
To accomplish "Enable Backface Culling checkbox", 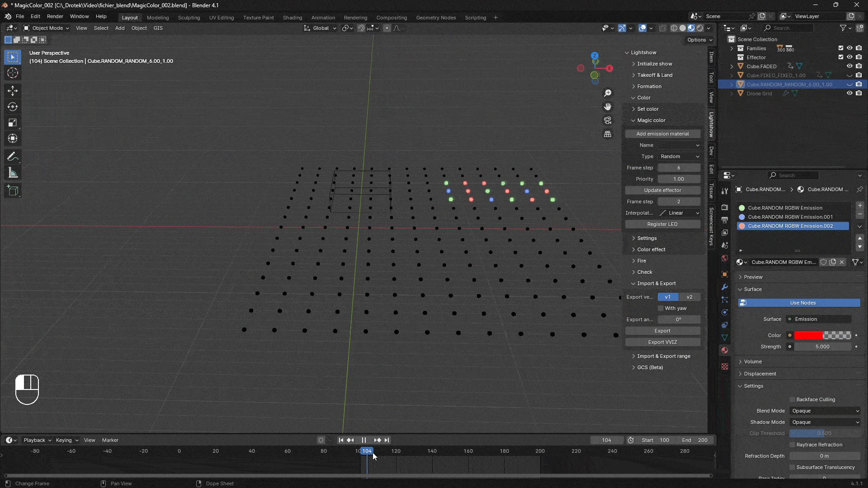I will pos(792,399).
